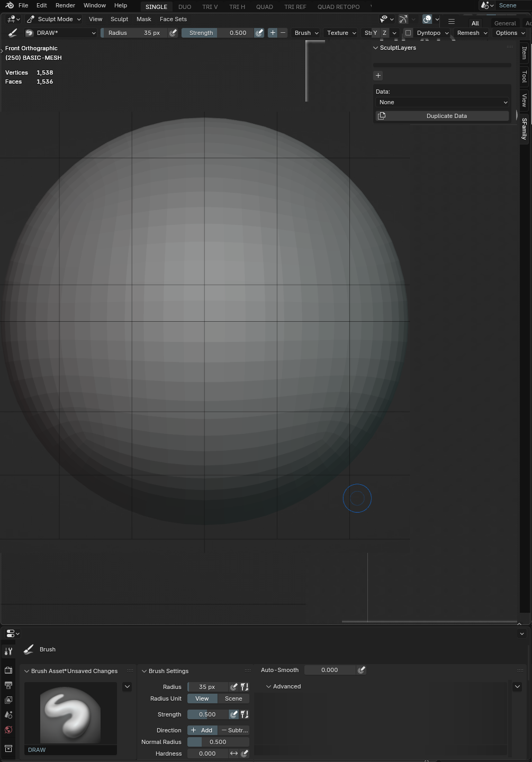
Task: Open the Options dropdown in header
Action: [510, 33]
